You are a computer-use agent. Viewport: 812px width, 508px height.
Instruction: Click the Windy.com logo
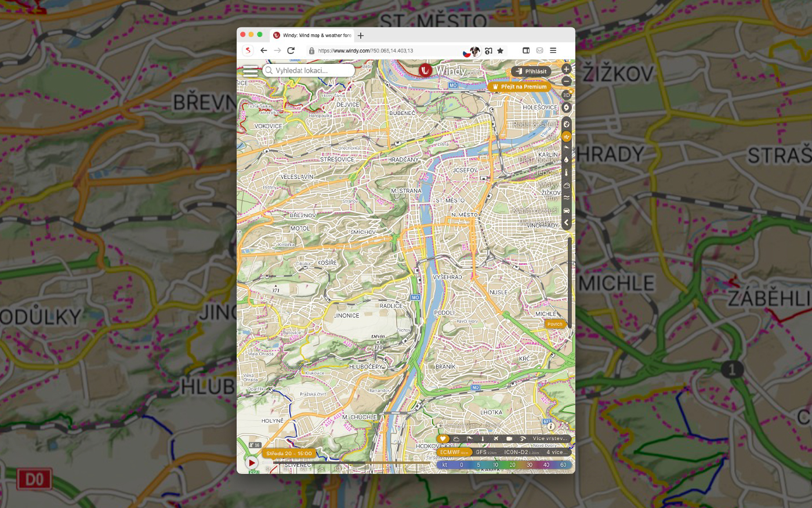(x=451, y=70)
